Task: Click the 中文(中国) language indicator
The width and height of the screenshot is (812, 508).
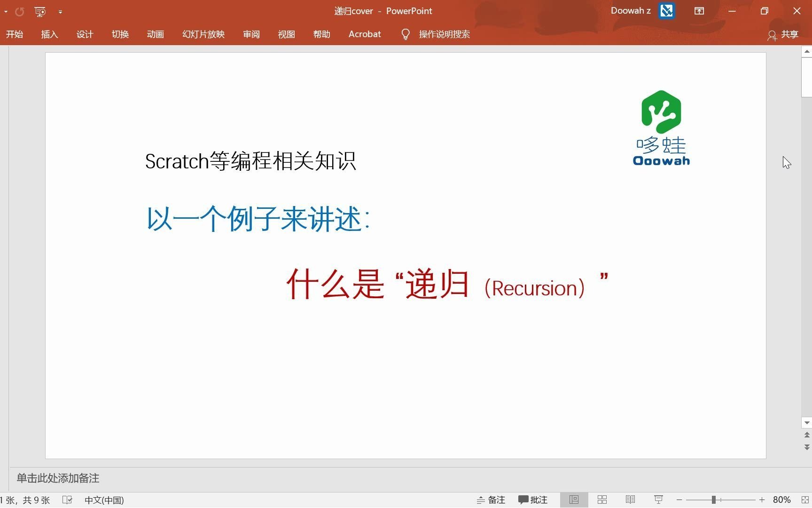Action: (104, 500)
